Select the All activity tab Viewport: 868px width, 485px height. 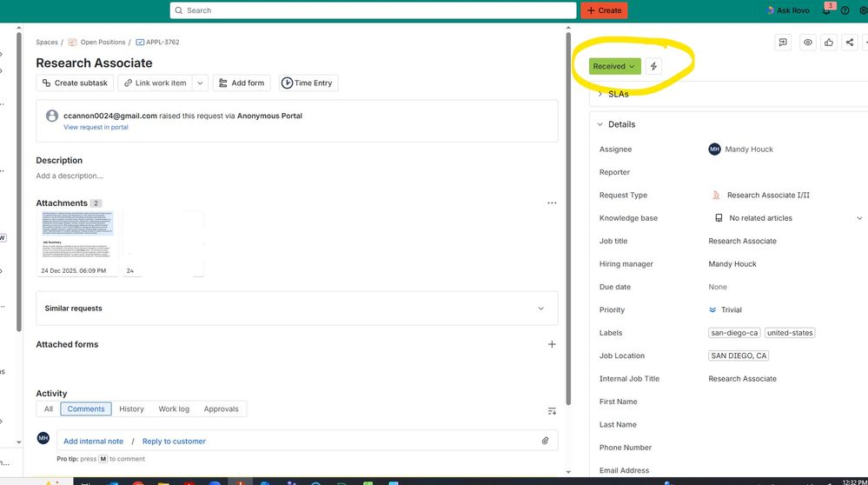[49, 409]
